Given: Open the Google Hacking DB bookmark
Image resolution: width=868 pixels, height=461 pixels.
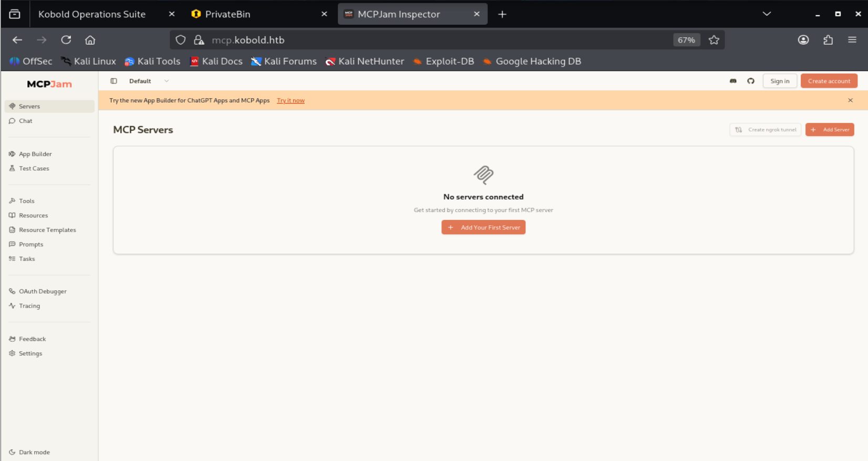Looking at the screenshot, I should [x=532, y=61].
